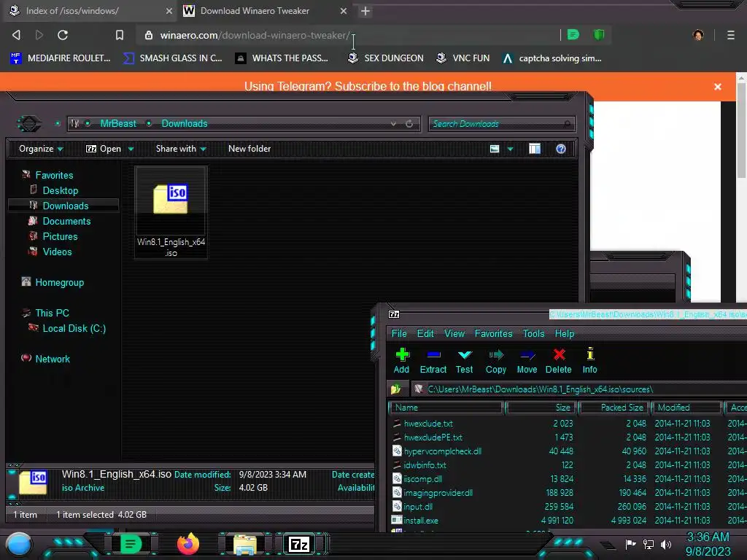
Task: Select the Win8.1_English_x64.iso file thumbnail
Action: [x=171, y=213]
